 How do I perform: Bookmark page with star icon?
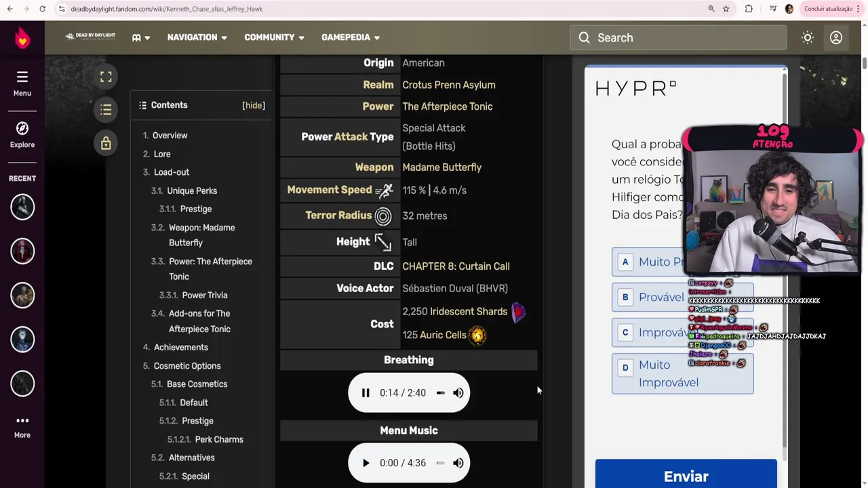726,9
